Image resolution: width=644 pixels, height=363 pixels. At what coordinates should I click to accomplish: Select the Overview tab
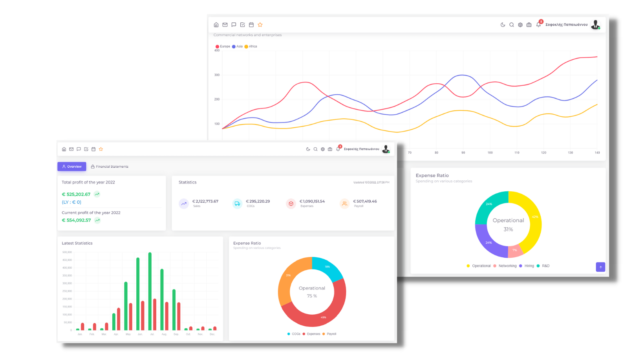[x=72, y=167]
